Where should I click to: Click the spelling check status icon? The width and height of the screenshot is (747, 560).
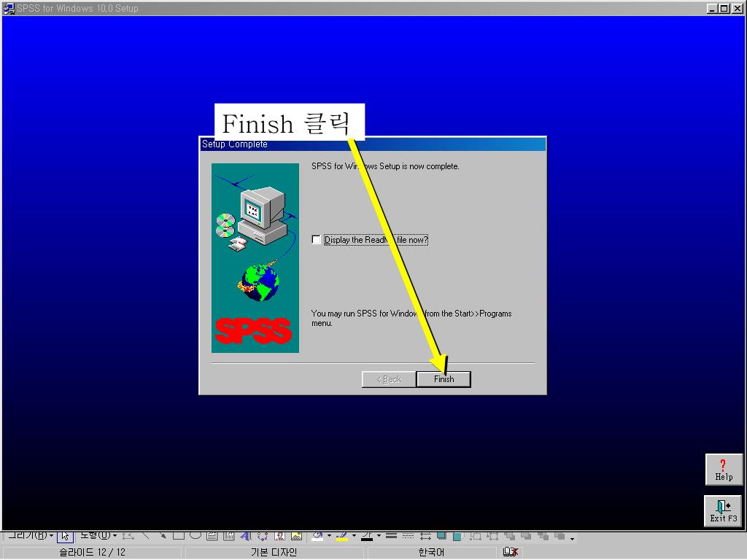pyautogui.click(x=510, y=551)
